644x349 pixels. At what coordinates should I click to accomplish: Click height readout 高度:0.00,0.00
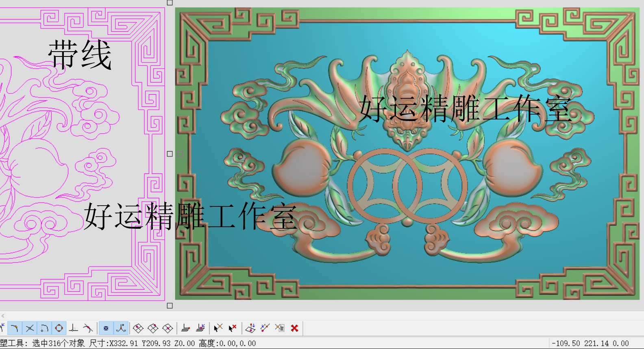227,343
